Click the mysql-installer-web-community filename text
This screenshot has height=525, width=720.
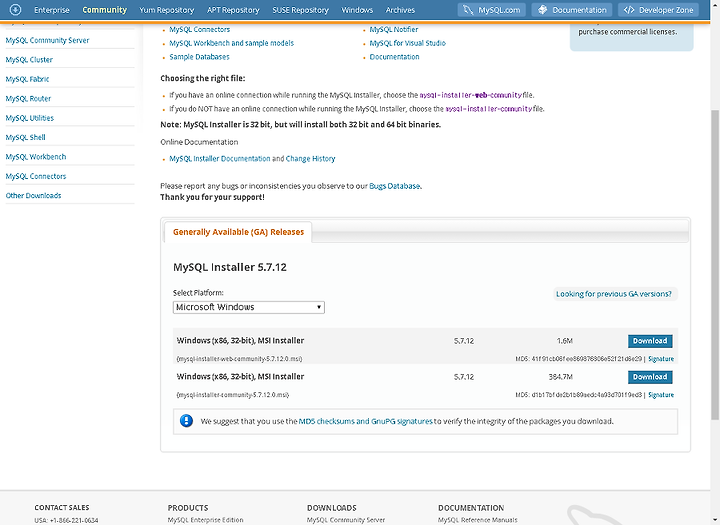pos(239,359)
